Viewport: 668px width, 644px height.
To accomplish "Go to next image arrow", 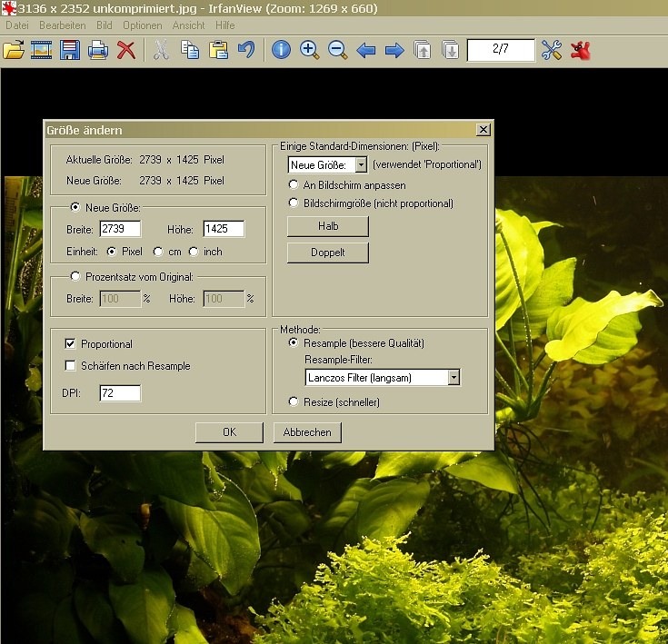I will point(394,50).
